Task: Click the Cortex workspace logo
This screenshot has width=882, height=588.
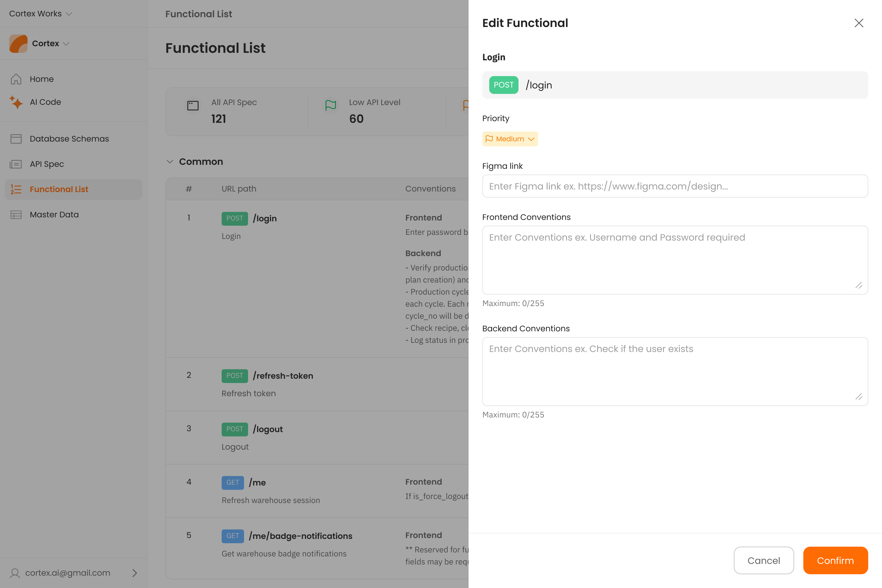Action: pyautogui.click(x=18, y=44)
